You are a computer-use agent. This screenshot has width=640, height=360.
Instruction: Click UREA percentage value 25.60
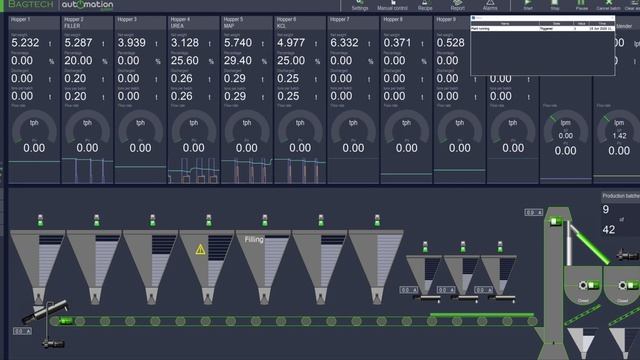click(184, 61)
